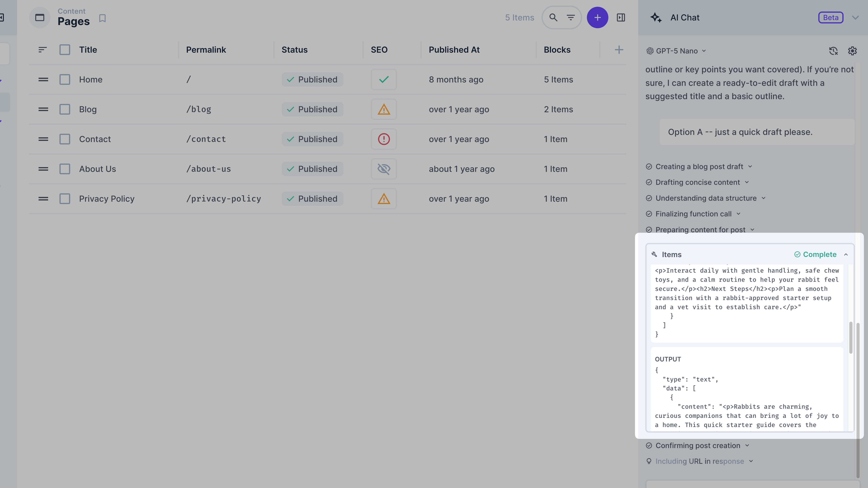Click the Status column header

pos(294,49)
